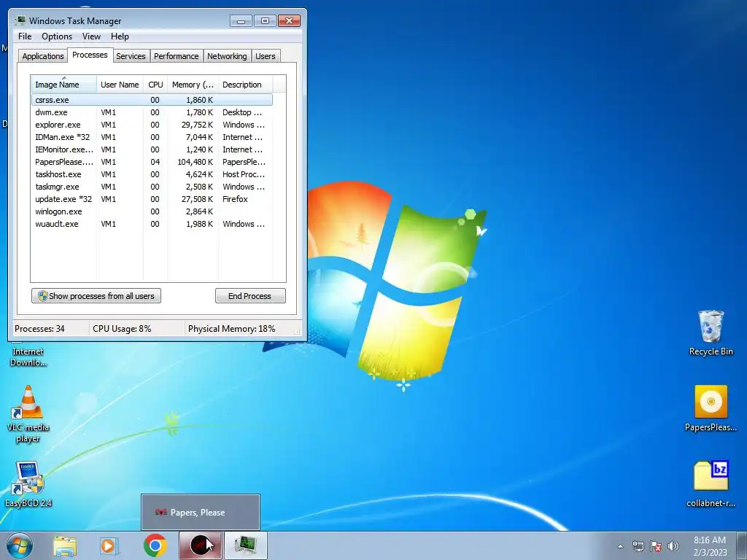Image resolution: width=747 pixels, height=560 pixels.
Task: Select the PapersPleas... disc desktop icon
Action: coord(711,408)
